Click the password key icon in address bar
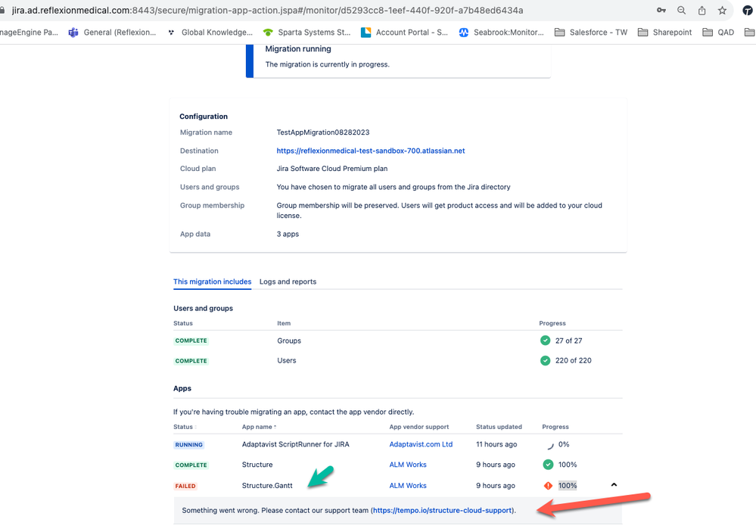The height and width of the screenshot is (532, 756). pyautogui.click(x=661, y=10)
